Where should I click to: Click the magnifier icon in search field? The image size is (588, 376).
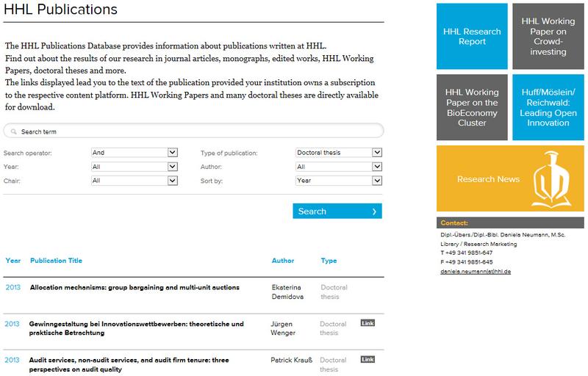pos(13,131)
